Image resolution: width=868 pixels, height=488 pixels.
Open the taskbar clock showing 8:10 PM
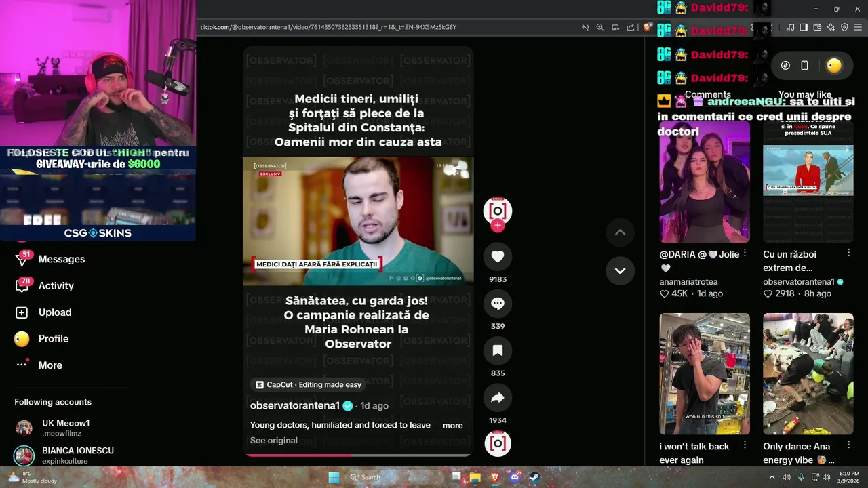(x=850, y=477)
